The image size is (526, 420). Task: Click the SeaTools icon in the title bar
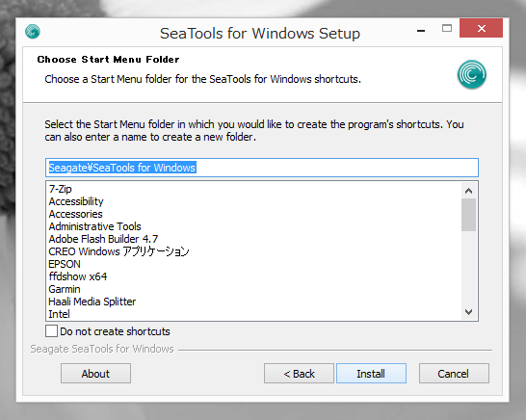tap(33, 32)
